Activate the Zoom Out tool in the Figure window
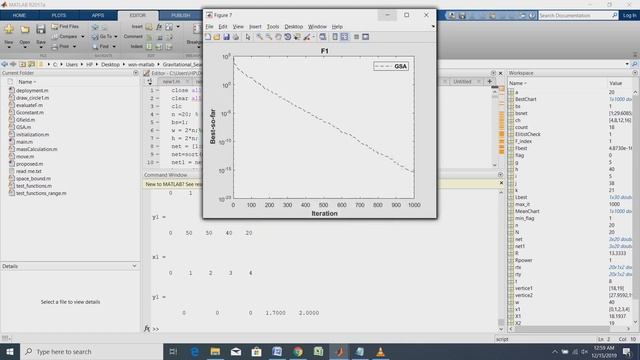The image size is (640, 360). point(269,37)
